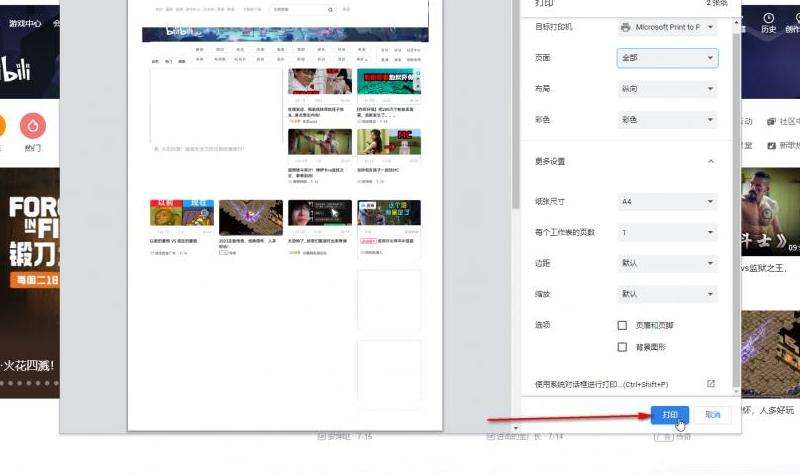The height and width of the screenshot is (474, 800).
Task: Click the printer icon in destination field
Action: coord(626,27)
